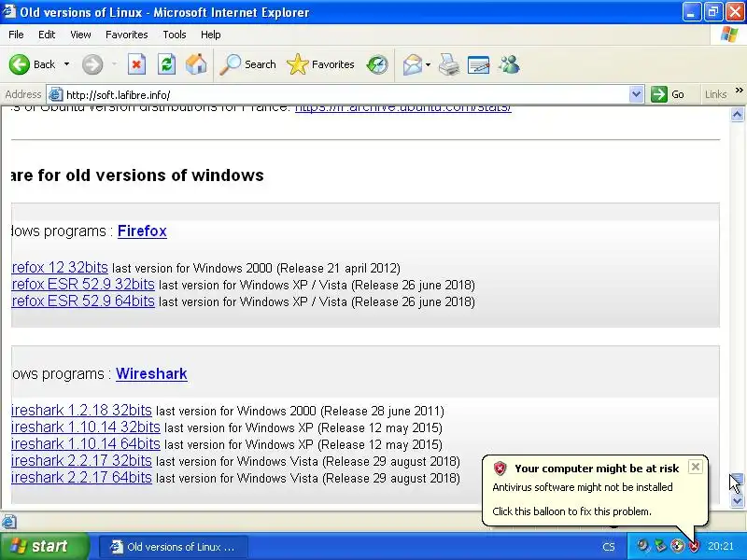747x560 pixels.
Task: Open the Messenger people icon
Action: click(509, 64)
